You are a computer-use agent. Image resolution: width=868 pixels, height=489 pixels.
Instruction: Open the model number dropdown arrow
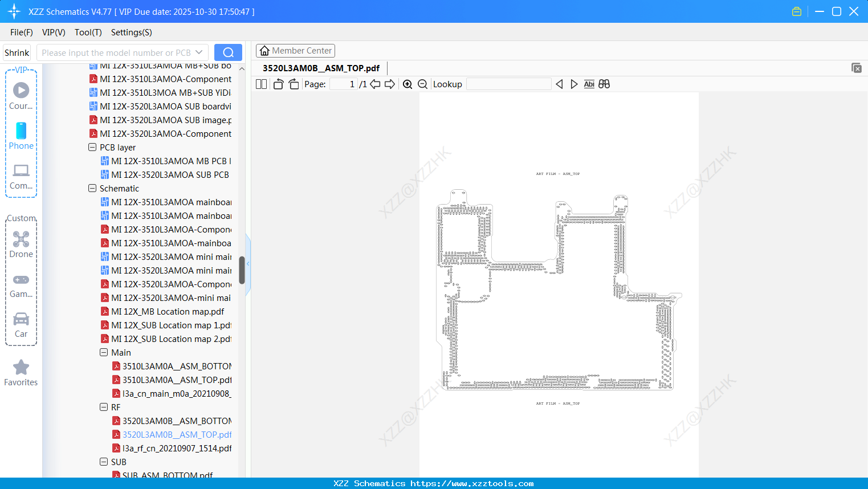point(199,52)
